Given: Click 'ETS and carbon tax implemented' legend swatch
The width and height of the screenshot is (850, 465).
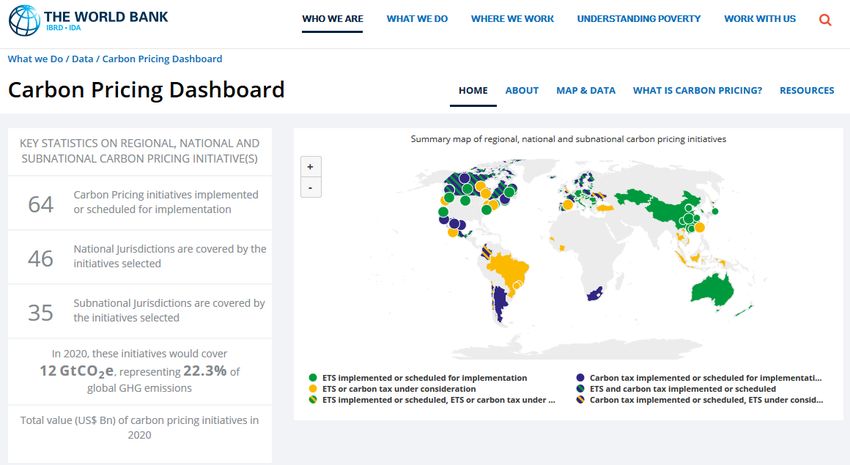Looking at the screenshot, I should [x=580, y=389].
